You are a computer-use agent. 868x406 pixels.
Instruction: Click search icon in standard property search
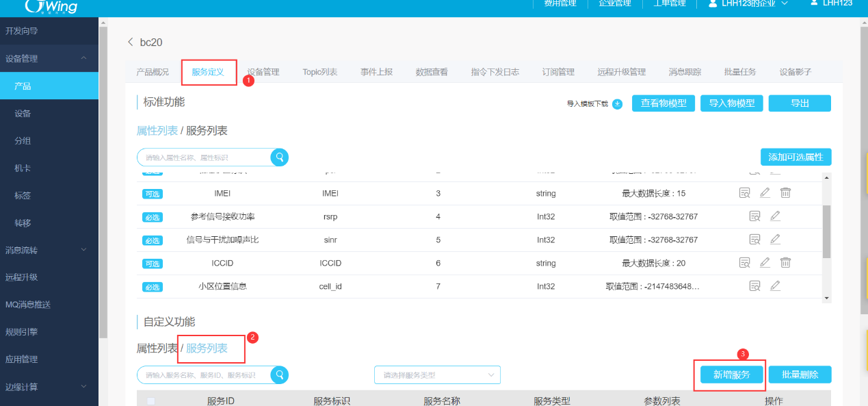coord(279,157)
